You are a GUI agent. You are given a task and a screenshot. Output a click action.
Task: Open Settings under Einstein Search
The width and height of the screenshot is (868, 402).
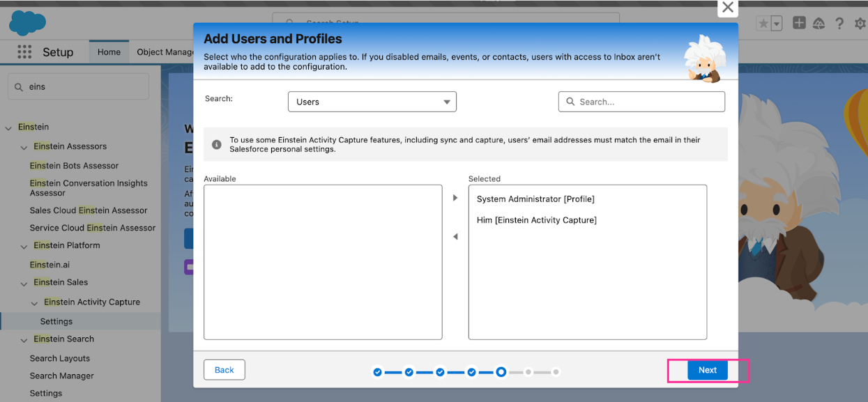(46, 393)
